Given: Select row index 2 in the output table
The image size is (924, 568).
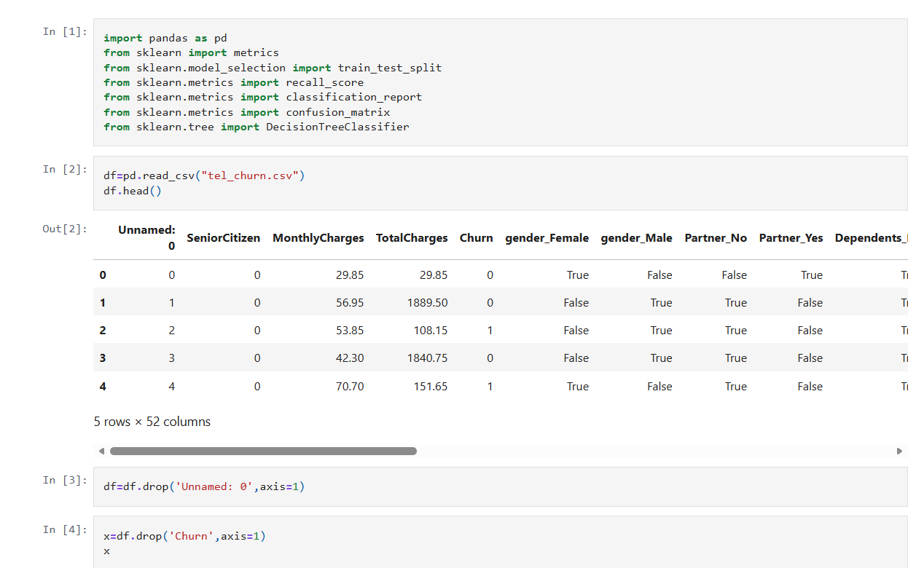Looking at the screenshot, I should [x=102, y=330].
